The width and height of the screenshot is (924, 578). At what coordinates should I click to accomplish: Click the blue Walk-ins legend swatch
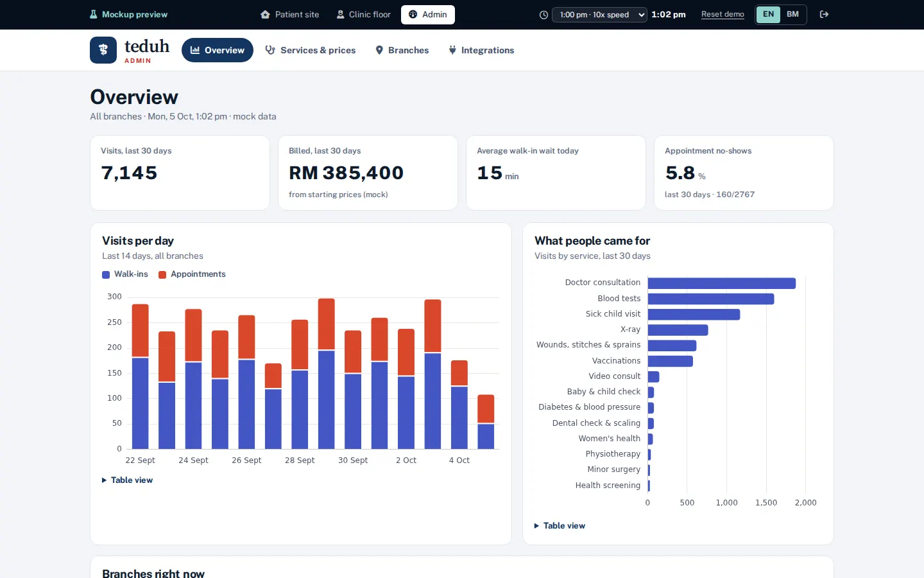pyautogui.click(x=106, y=275)
